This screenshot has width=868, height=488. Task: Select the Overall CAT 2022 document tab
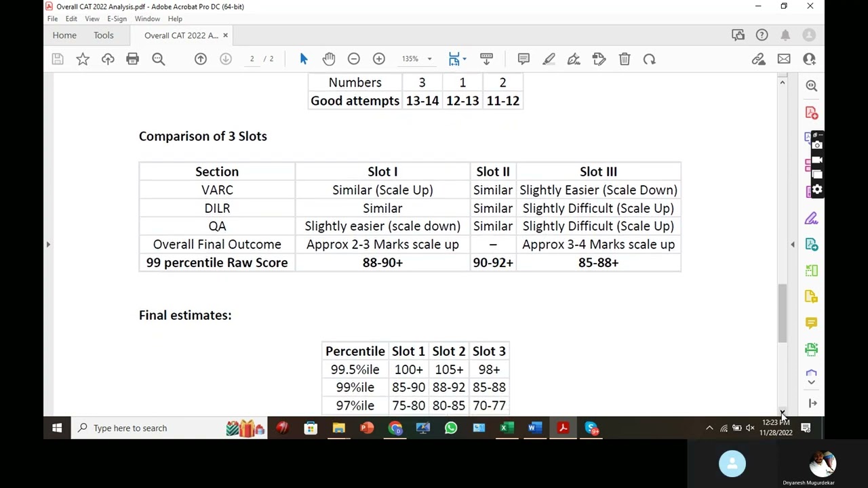(180, 35)
